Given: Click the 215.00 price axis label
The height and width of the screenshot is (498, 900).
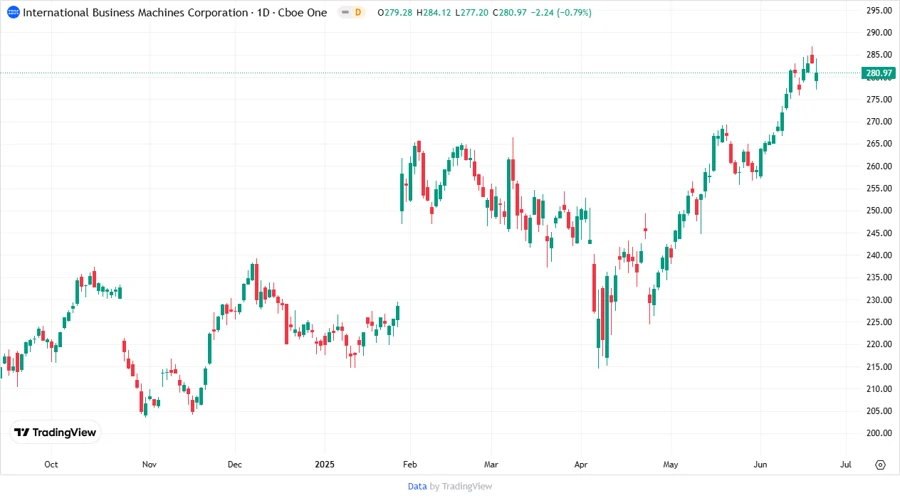Looking at the screenshot, I should (879, 367).
